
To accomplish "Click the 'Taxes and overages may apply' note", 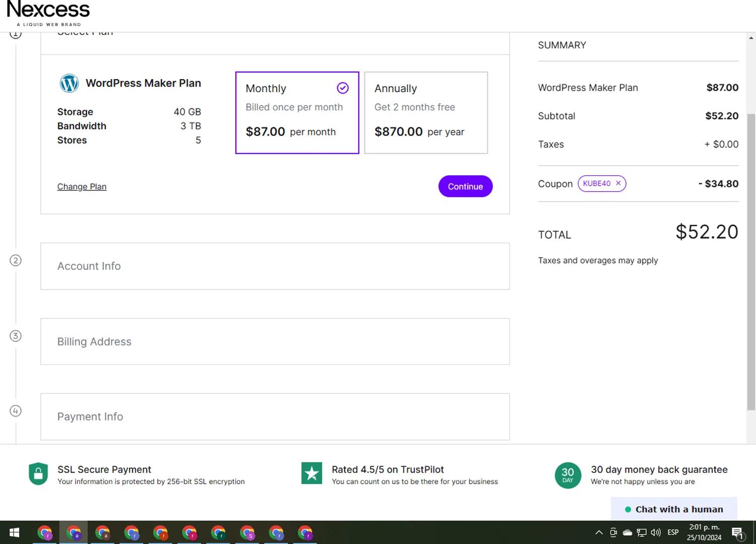I will pos(598,260).
